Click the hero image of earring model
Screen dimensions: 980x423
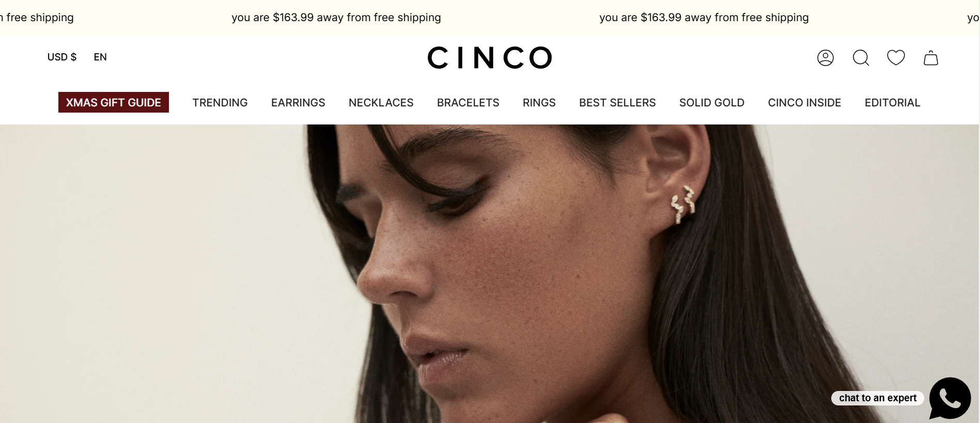[x=490, y=274]
